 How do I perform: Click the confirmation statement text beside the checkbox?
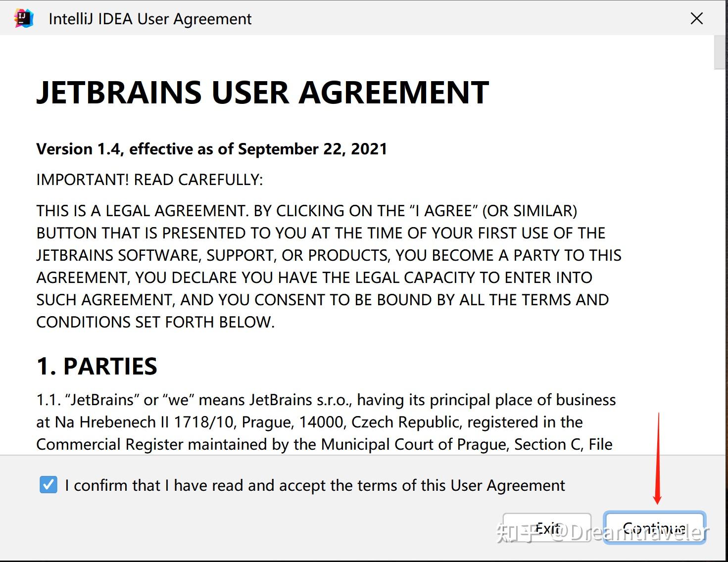click(314, 485)
